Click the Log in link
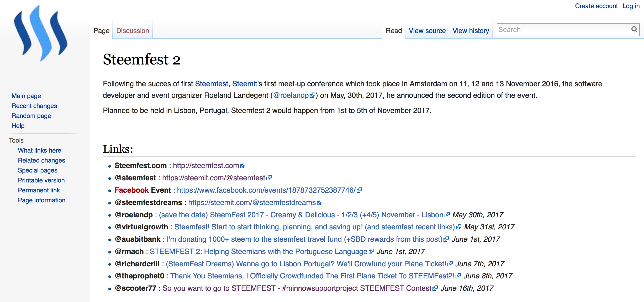The width and height of the screenshot is (644, 302). pyautogui.click(x=631, y=6)
